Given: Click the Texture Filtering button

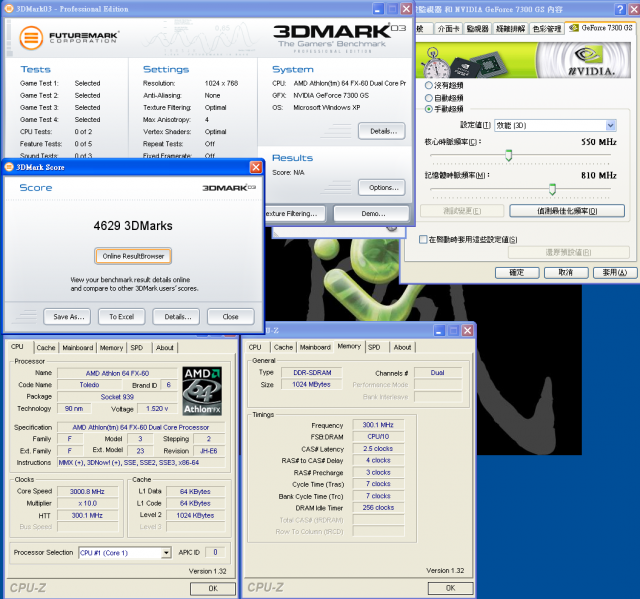Looking at the screenshot, I should pyautogui.click(x=295, y=213).
